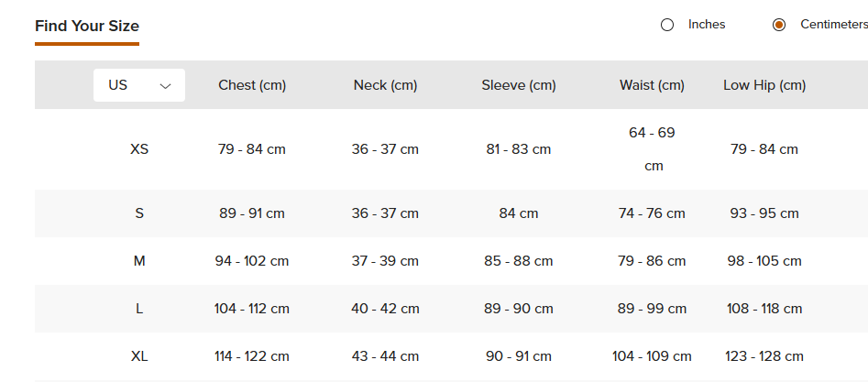Select the Centimeters radio button
Viewport: 868px width, 382px height.
tap(779, 25)
